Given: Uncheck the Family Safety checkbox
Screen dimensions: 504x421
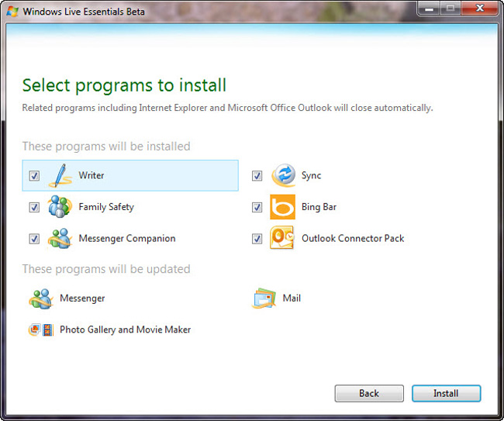Looking at the screenshot, I should click(34, 207).
